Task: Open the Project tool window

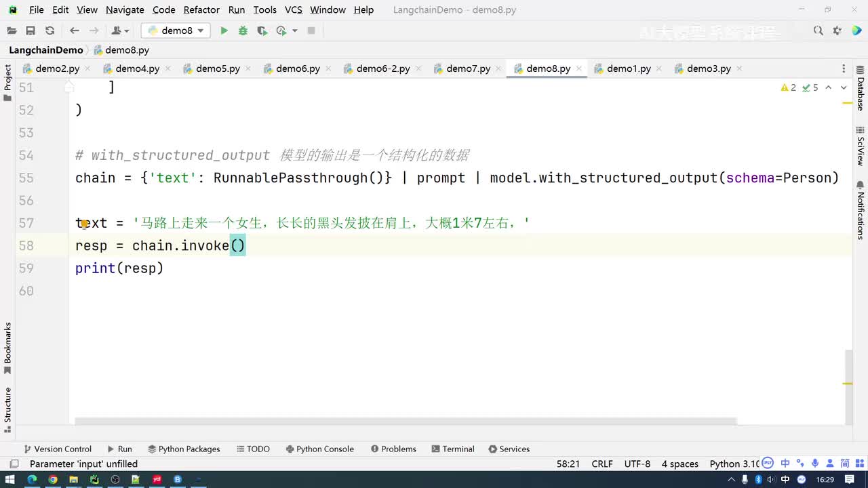Action: pos(7,83)
